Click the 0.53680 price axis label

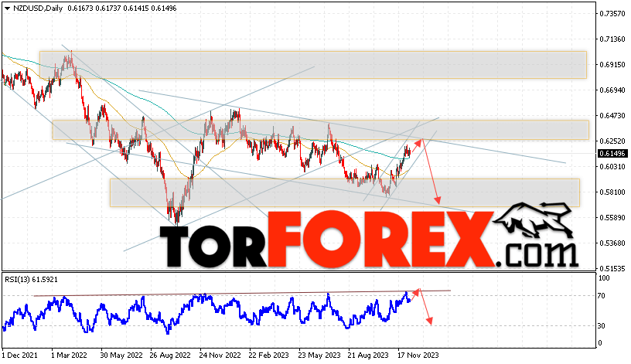(612, 243)
